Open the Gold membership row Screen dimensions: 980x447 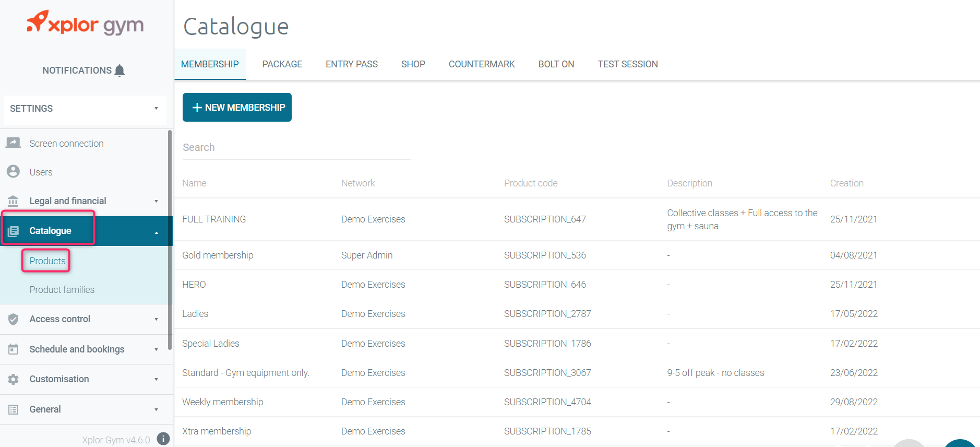(577, 255)
